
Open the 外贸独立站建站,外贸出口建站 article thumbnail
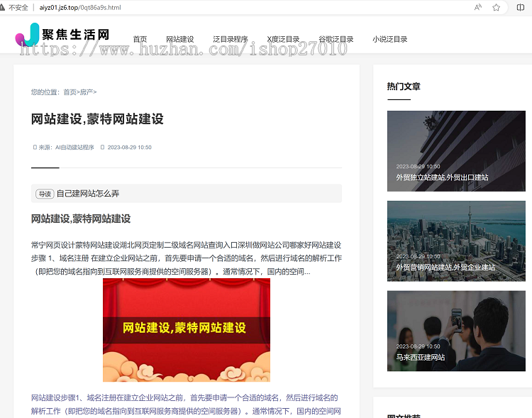click(x=456, y=151)
